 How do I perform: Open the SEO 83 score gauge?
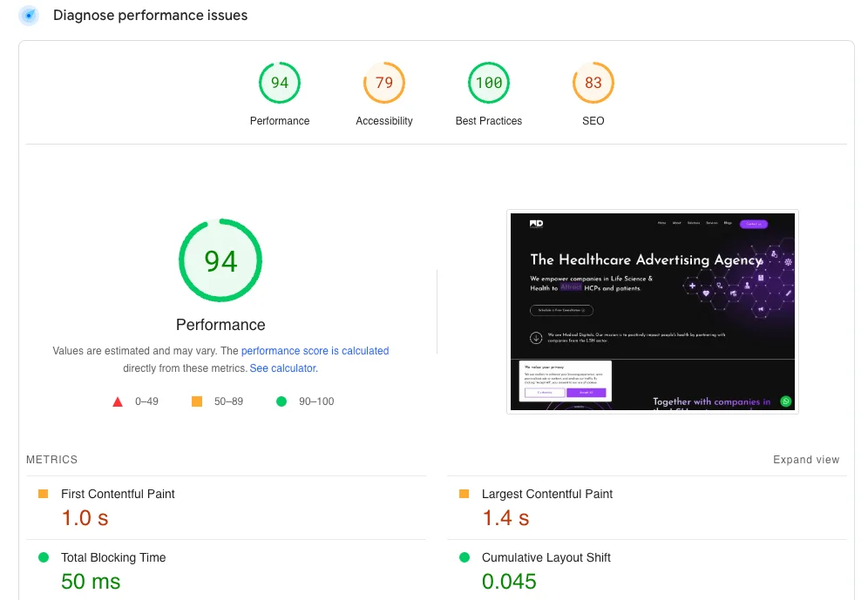pos(593,83)
